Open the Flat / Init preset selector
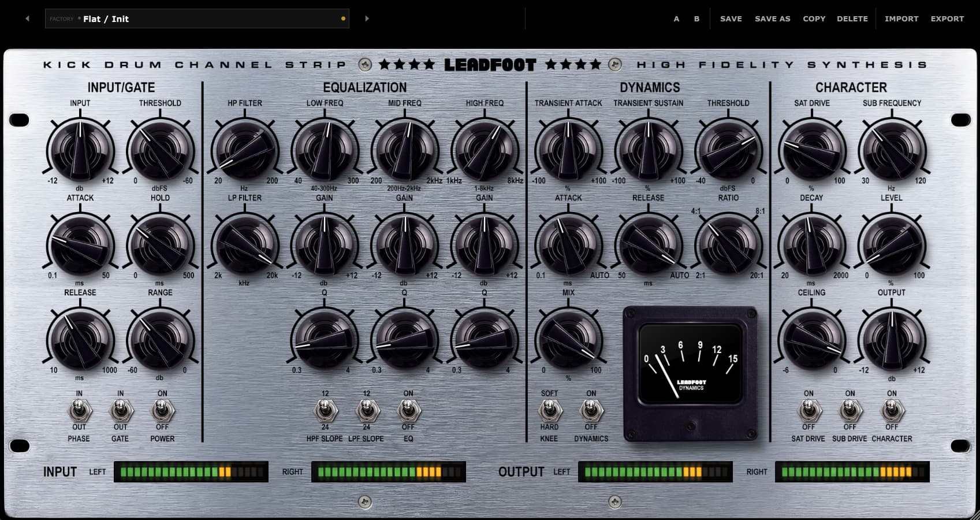The height and width of the screenshot is (520, 980). point(197,18)
